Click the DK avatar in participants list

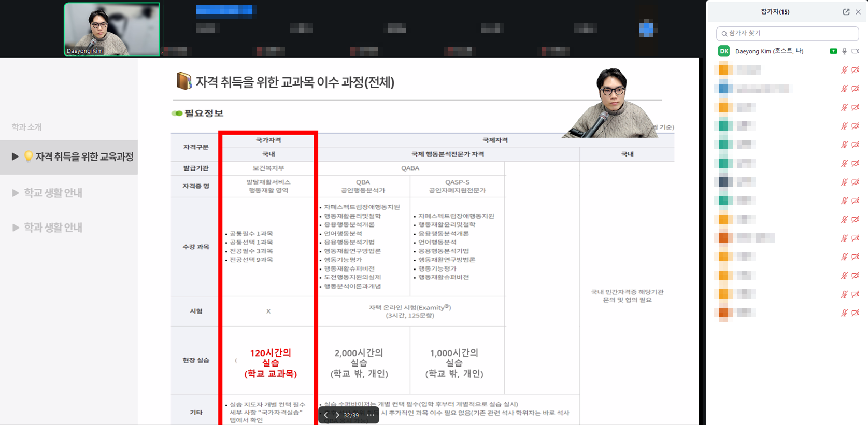coord(724,51)
